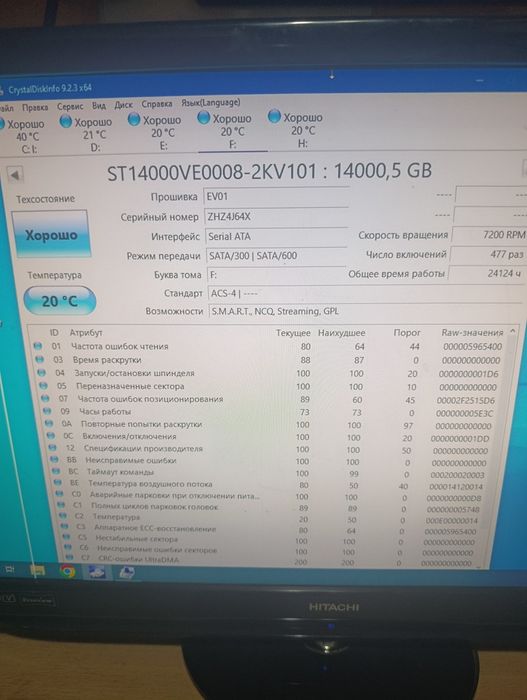
Task: Select the Часы работы attribute name
Action: (x=105, y=411)
